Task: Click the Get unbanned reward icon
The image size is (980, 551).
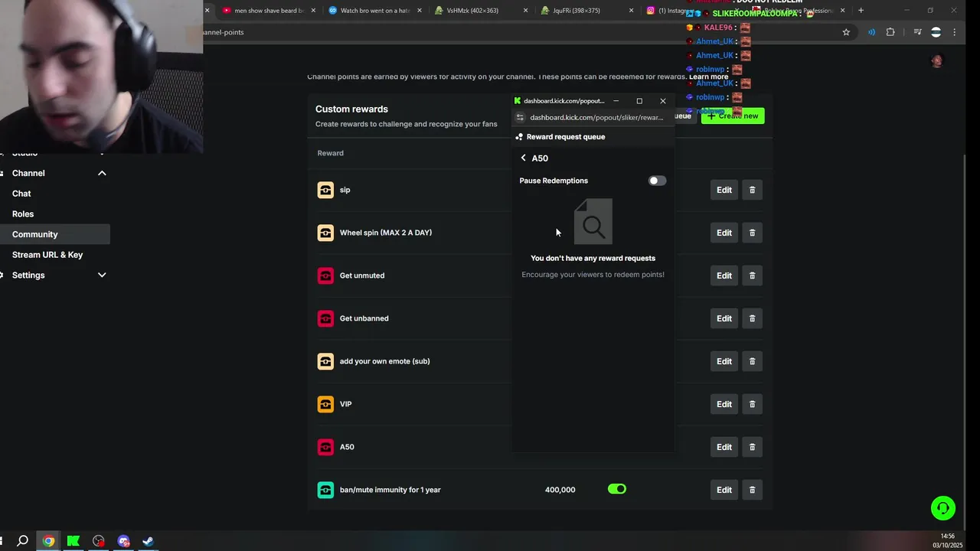Action: pos(325,318)
